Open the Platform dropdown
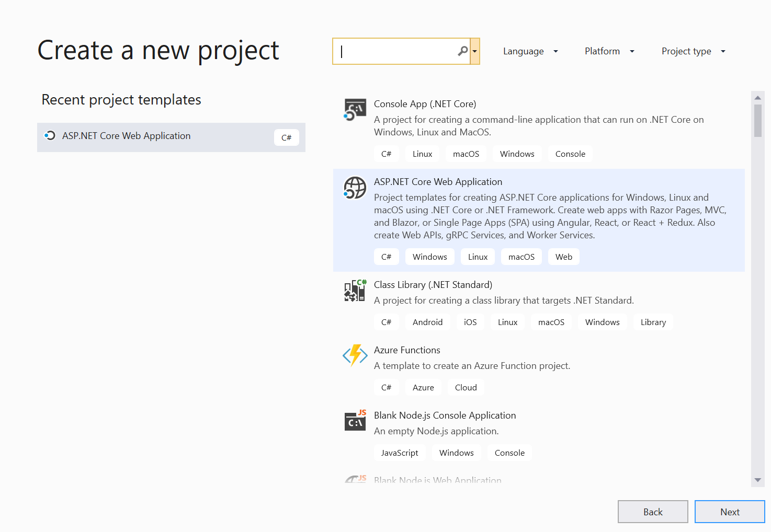Image resolution: width=771 pixels, height=532 pixels. click(609, 51)
